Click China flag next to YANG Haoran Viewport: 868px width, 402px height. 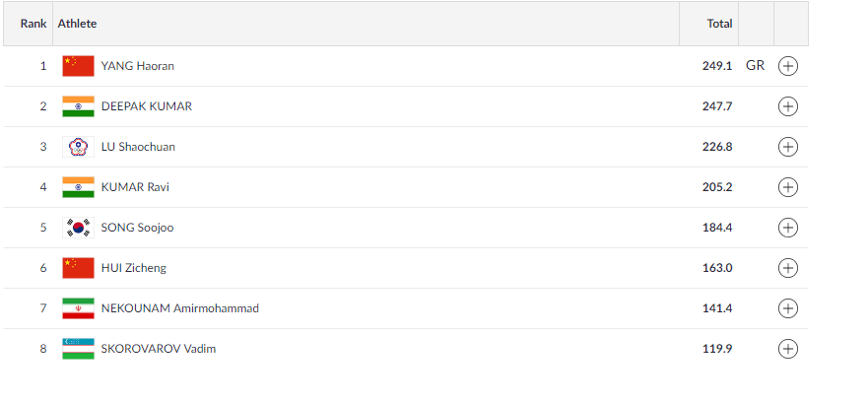(78, 66)
